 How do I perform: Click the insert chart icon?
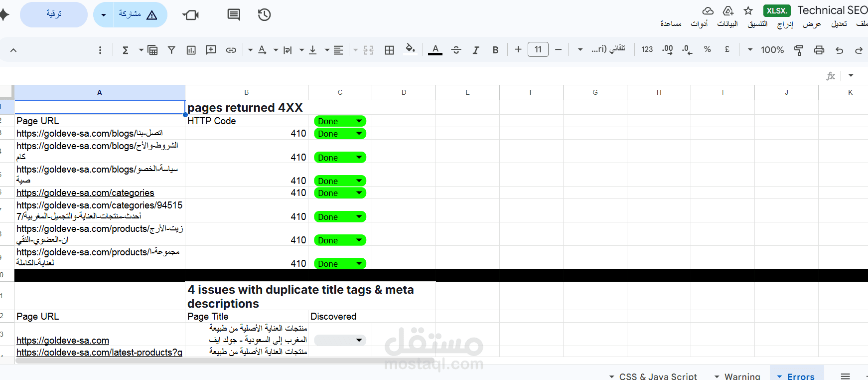(x=191, y=50)
